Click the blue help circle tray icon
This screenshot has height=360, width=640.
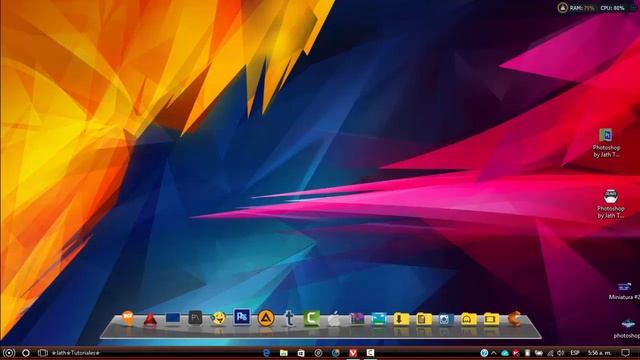(x=484, y=353)
